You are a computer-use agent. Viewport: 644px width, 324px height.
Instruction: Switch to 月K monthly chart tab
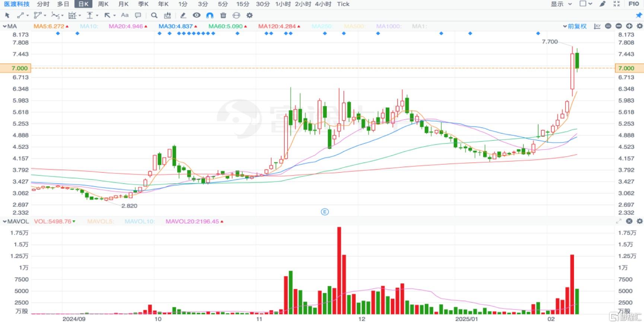(x=123, y=4)
